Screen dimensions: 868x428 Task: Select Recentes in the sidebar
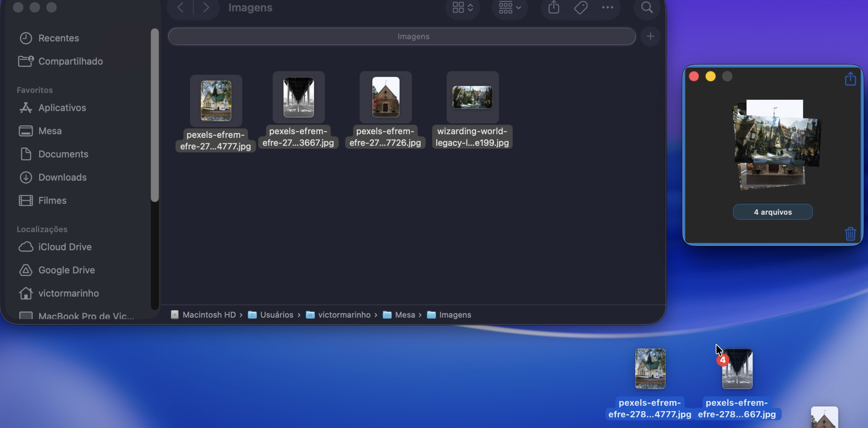click(59, 38)
